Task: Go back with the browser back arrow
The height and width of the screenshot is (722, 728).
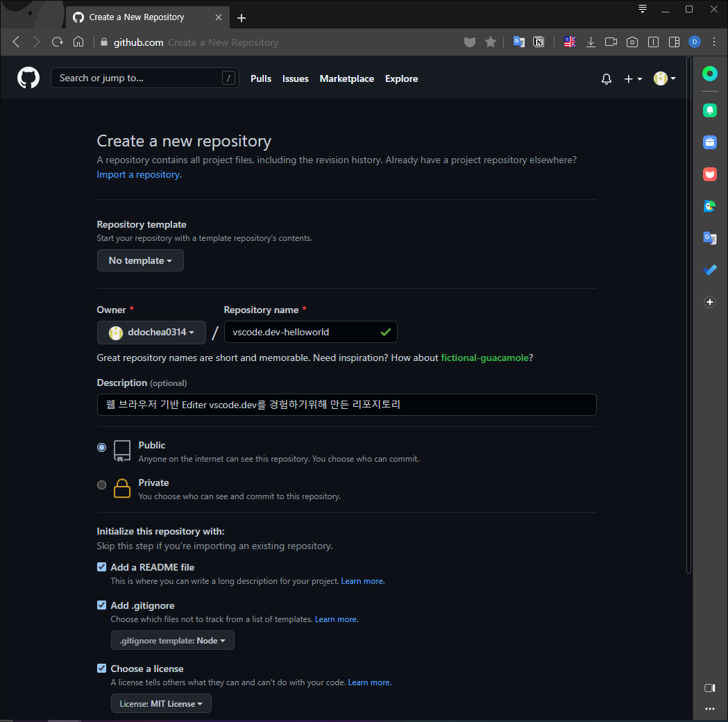Action: (16, 42)
